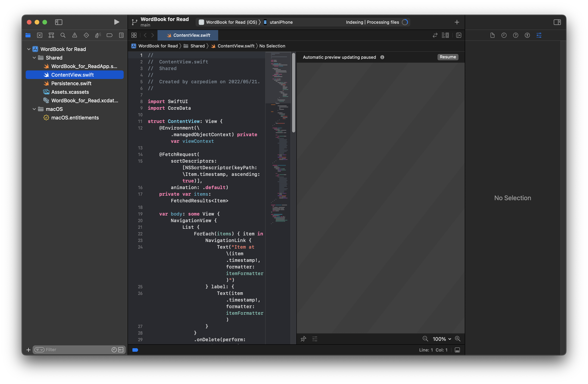Click ContentView.swift breadcrumb in jump bar
The image size is (588, 384).
coord(233,46)
